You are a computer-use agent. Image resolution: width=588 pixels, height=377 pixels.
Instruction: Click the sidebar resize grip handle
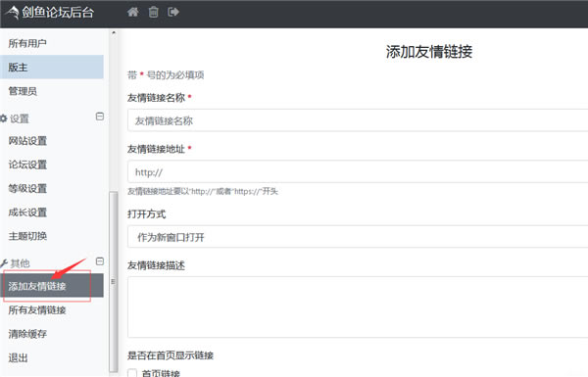pos(113,281)
